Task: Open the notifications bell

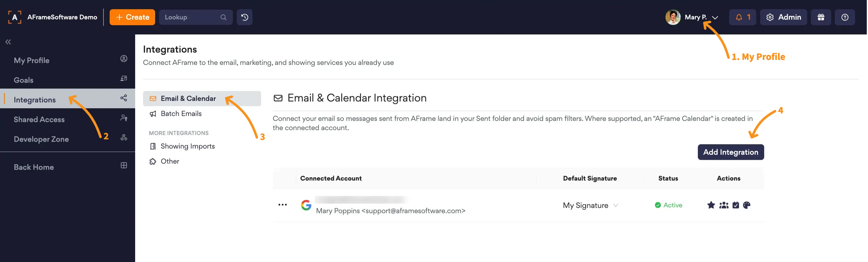Action: point(742,17)
